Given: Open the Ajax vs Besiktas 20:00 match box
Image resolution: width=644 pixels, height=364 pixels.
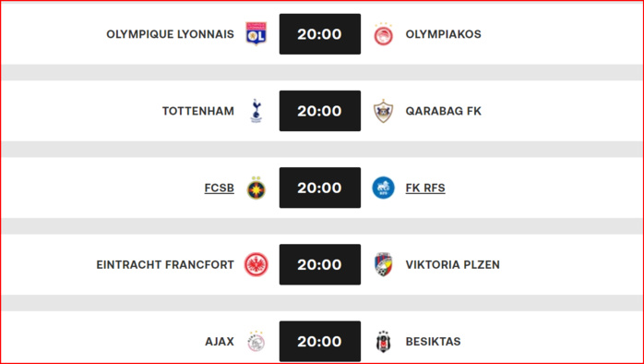Looking at the screenshot, I should (320, 342).
